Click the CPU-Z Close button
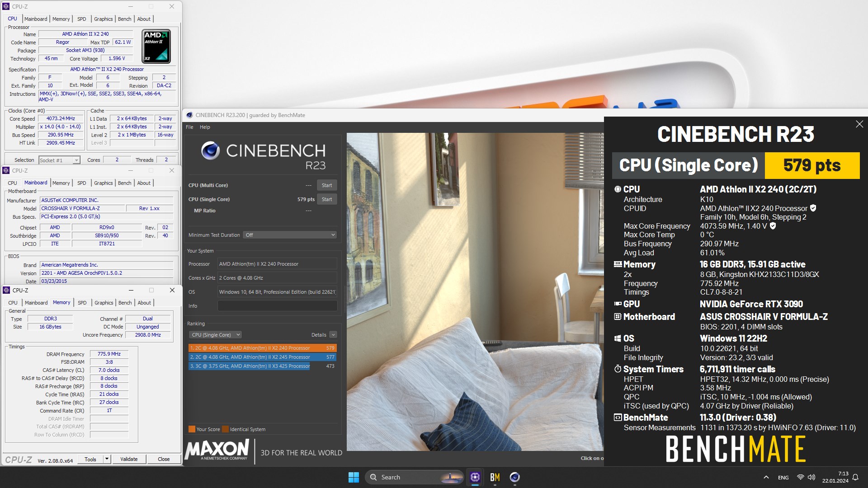 pyautogui.click(x=164, y=459)
